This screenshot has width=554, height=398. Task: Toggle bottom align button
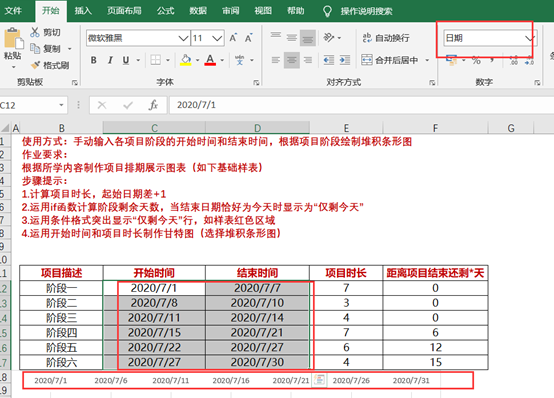308,38
